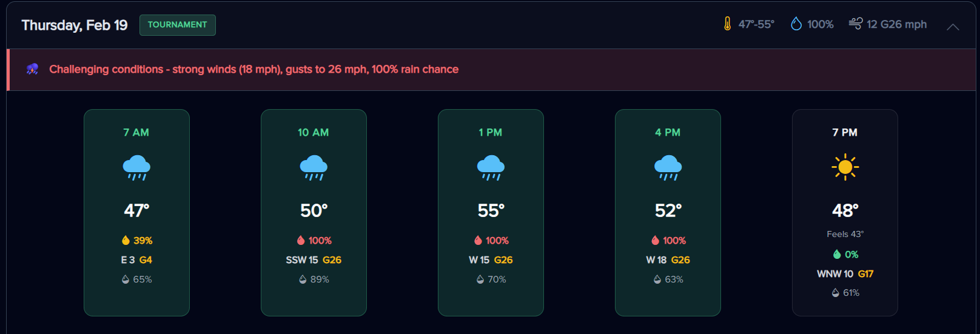Click the challenging conditions warning text
980x334 pixels.
[253, 69]
